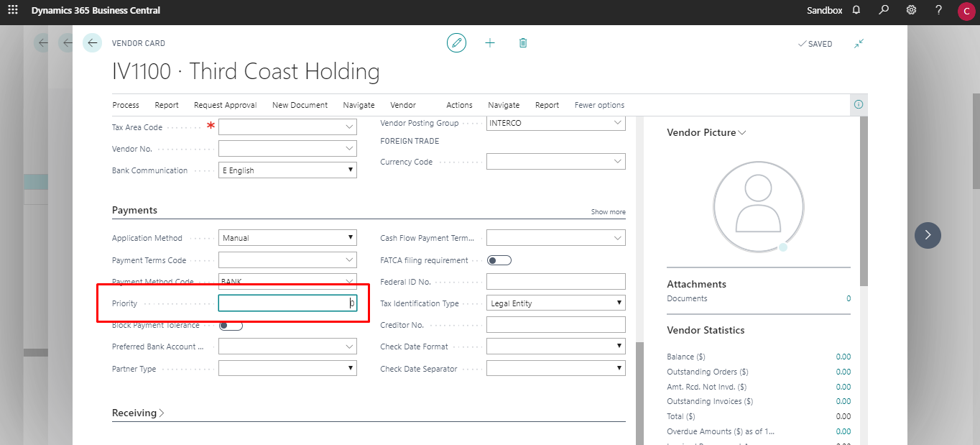Image resolution: width=980 pixels, height=445 pixels.
Task: Click the Documents attachments count
Action: pos(848,298)
